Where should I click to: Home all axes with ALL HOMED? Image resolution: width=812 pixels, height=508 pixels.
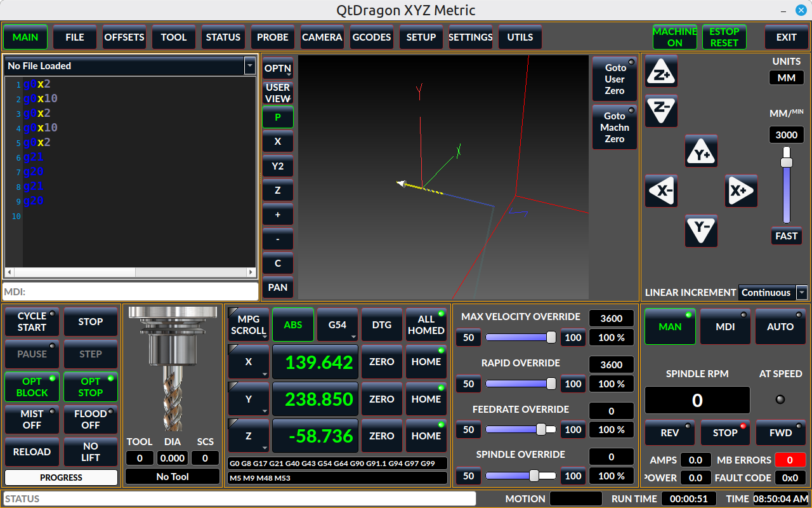(426, 324)
